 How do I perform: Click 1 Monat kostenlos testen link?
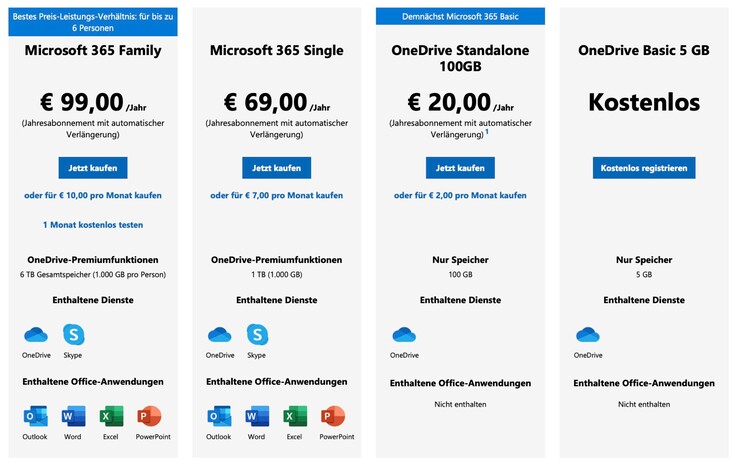[x=93, y=225]
